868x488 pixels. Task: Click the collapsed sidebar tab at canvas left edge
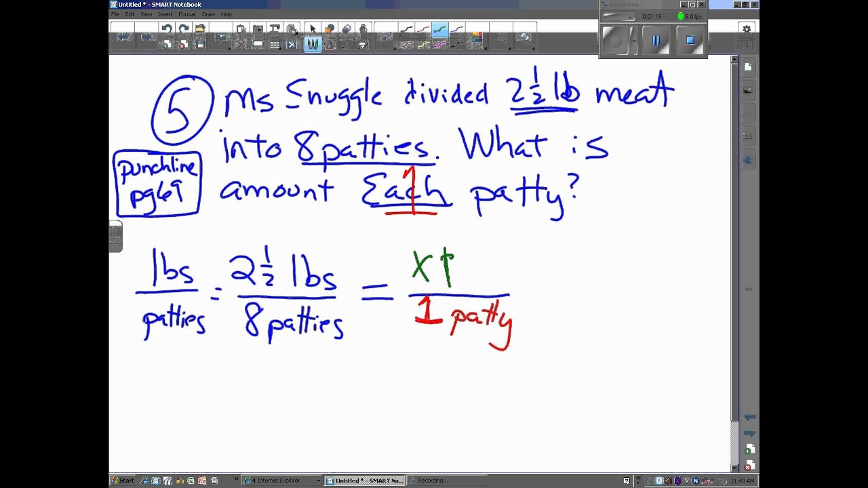pos(115,237)
